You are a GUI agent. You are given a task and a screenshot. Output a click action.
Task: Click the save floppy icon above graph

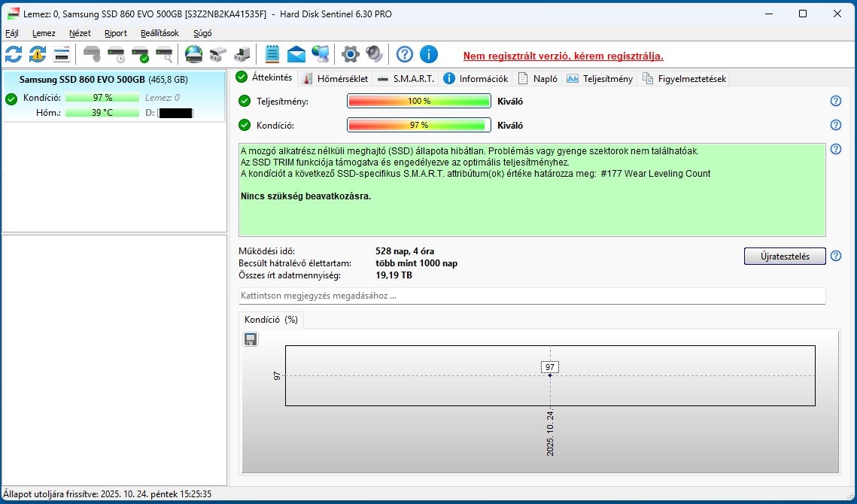tap(251, 339)
